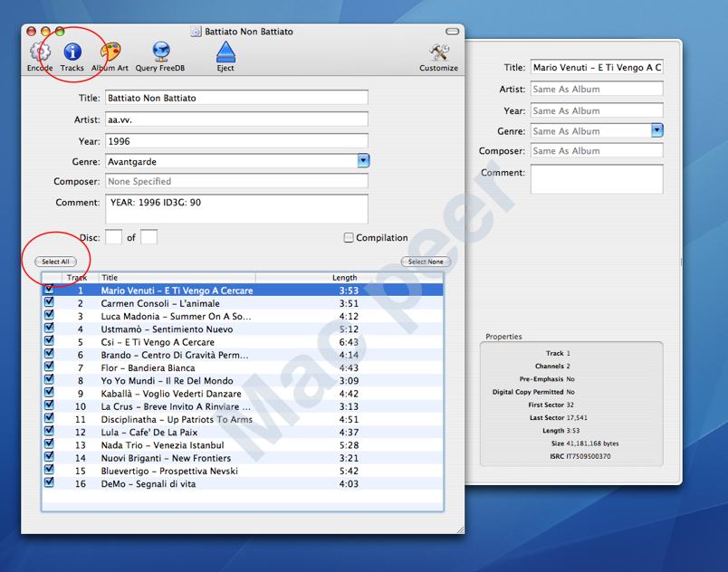The height and width of the screenshot is (572, 728).
Task: Select track 'Bluevertigo – Prospettiva Nevski'
Action: (x=243, y=471)
